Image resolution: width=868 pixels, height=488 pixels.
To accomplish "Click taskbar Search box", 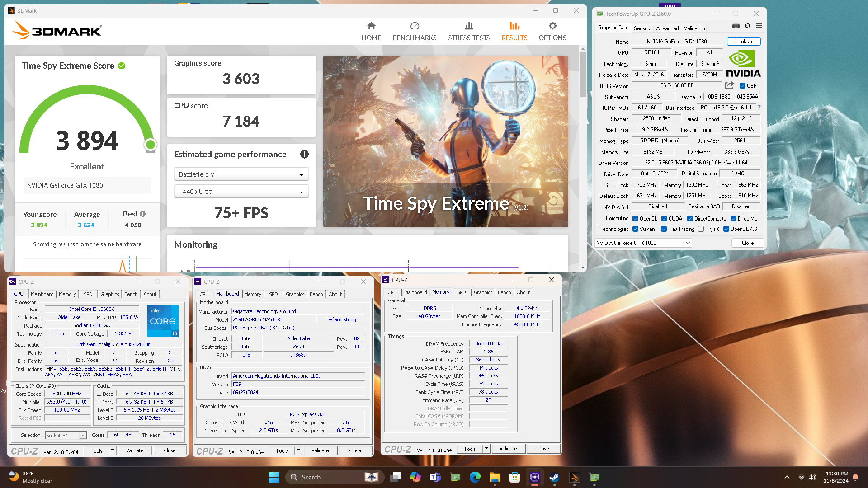I will coord(335,477).
